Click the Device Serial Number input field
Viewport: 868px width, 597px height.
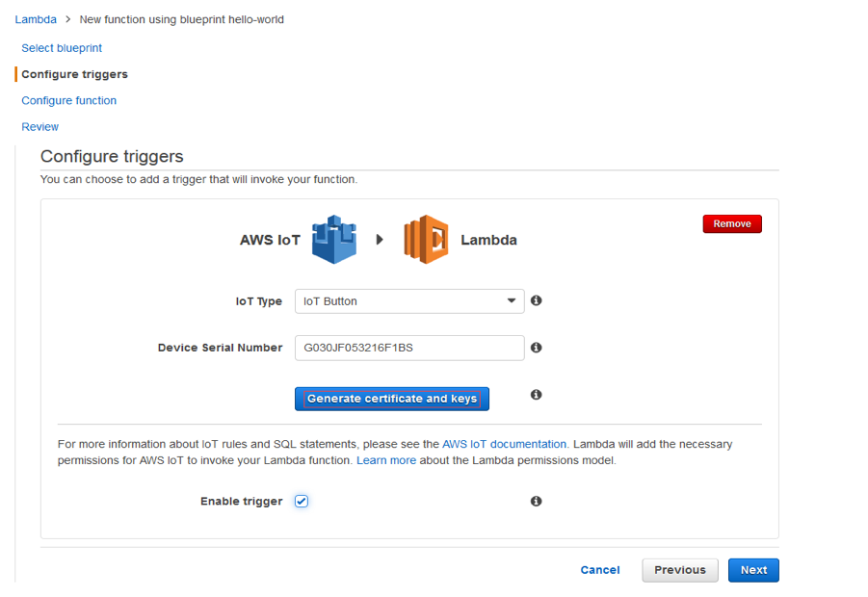(x=408, y=348)
